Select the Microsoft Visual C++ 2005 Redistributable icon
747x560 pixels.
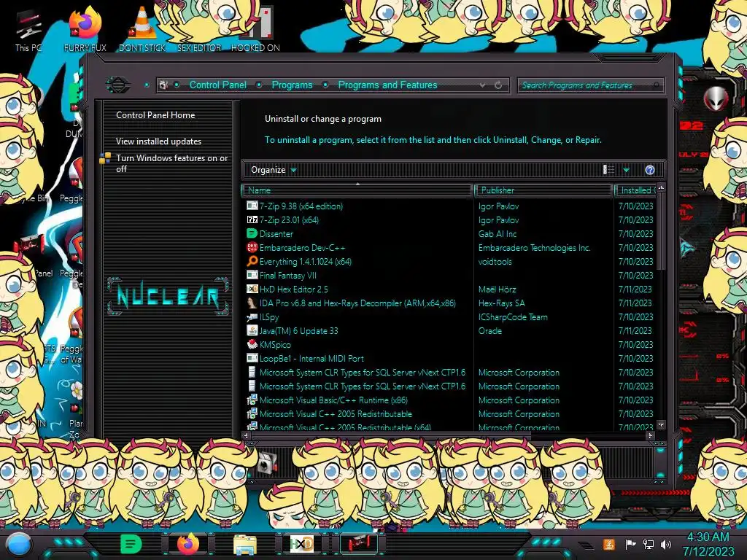[x=252, y=414]
